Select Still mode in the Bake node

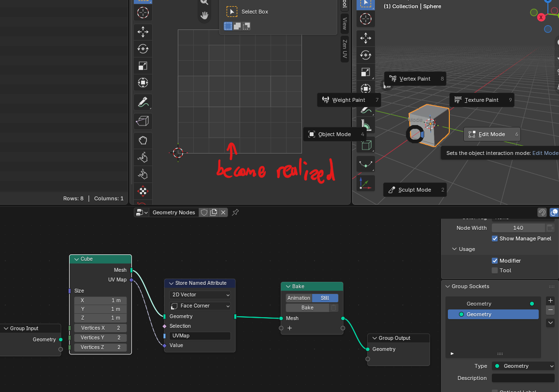pyautogui.click(x=325, y=298)
